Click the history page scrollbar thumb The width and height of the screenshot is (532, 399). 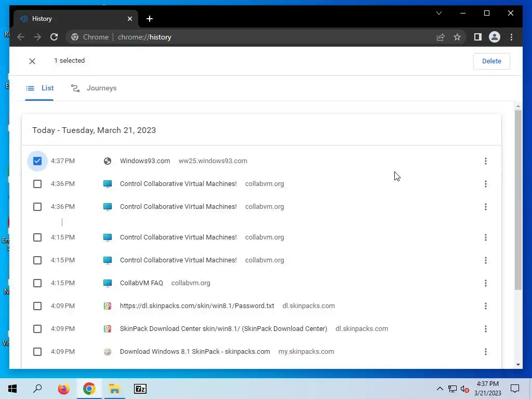pos(518,200)
